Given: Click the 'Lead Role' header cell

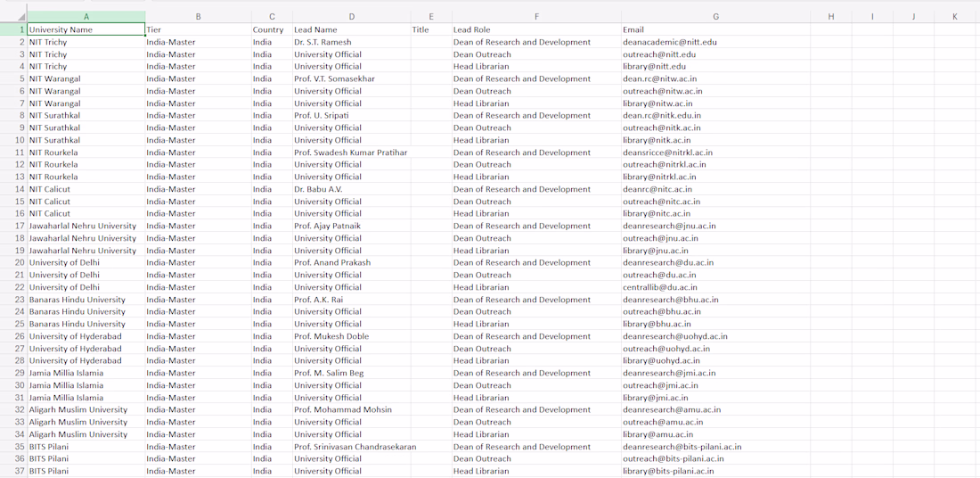Looking at the screenshot, I should [x=536, y=29].
